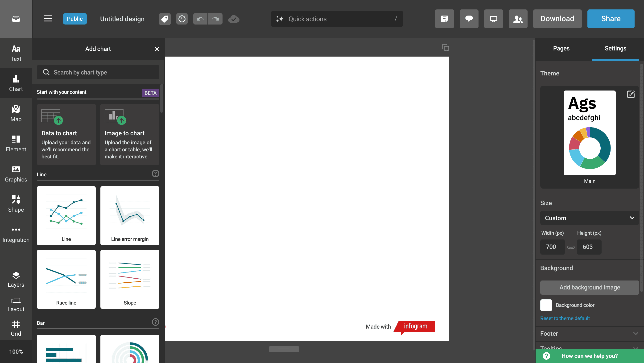Click the Quick actions search box
The image size is (644, 363).
(x=337, y=19)
